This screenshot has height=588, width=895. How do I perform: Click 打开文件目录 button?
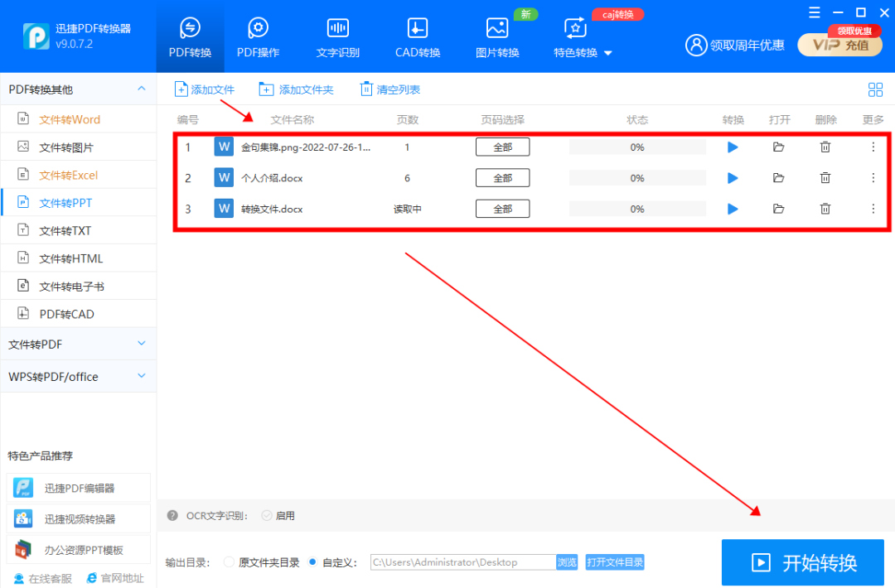615,562
